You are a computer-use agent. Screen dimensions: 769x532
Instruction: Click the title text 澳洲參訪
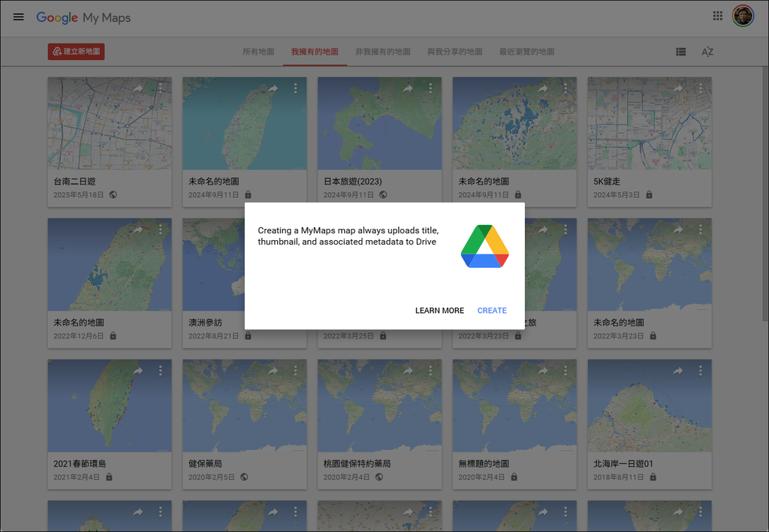pyautogui.click(x=206, y=323)
